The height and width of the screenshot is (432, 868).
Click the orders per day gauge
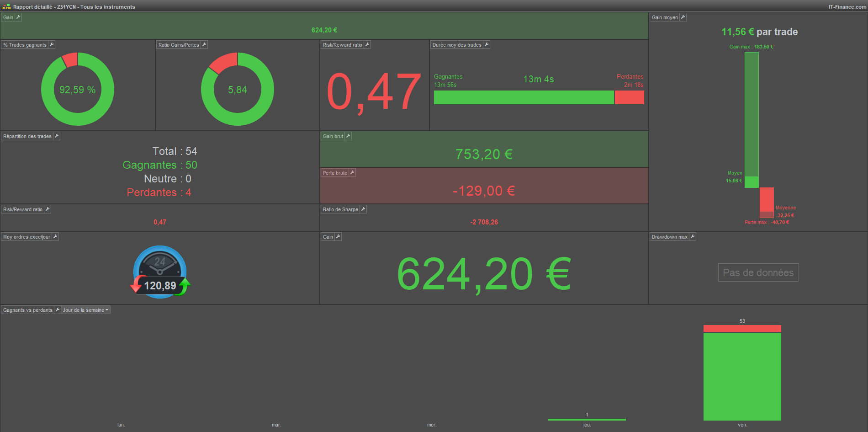pyautogui.click(x=160, y=272)
